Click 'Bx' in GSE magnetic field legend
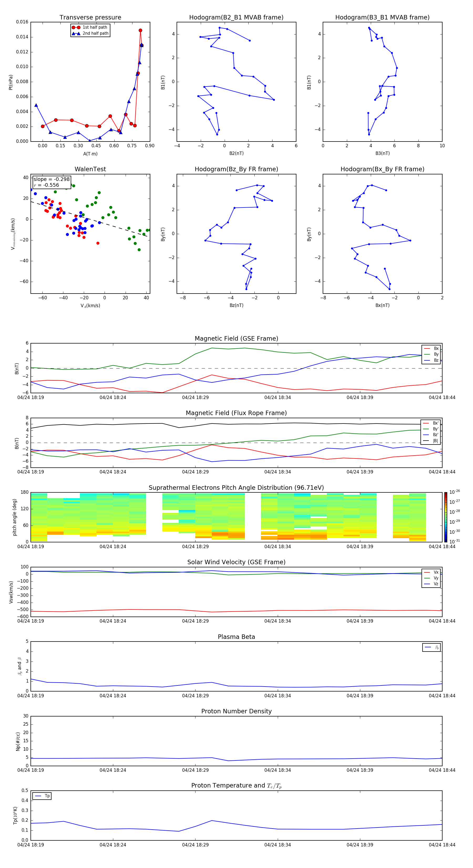The image size is (473, 868). point(431,349)
